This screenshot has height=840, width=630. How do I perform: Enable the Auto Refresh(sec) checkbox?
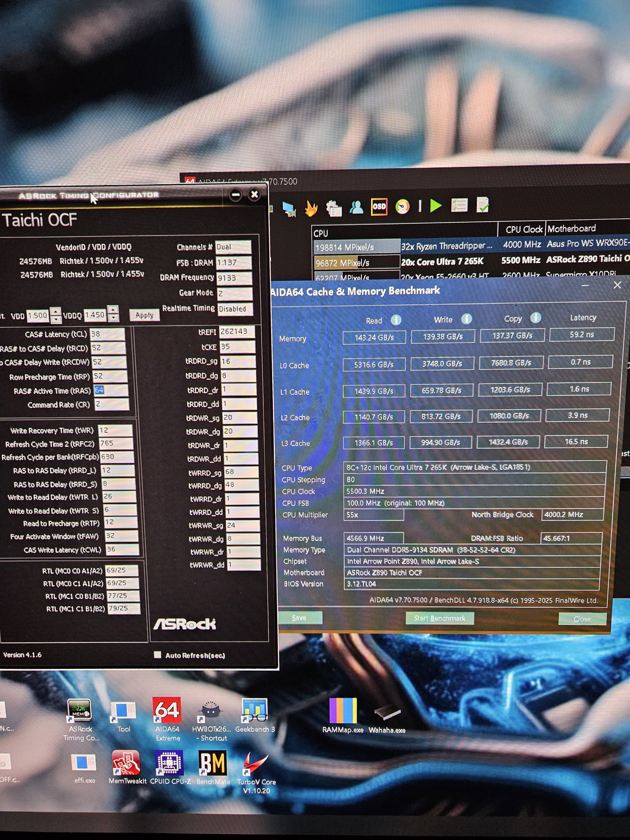pyautogui.click(x=157, y=654)
